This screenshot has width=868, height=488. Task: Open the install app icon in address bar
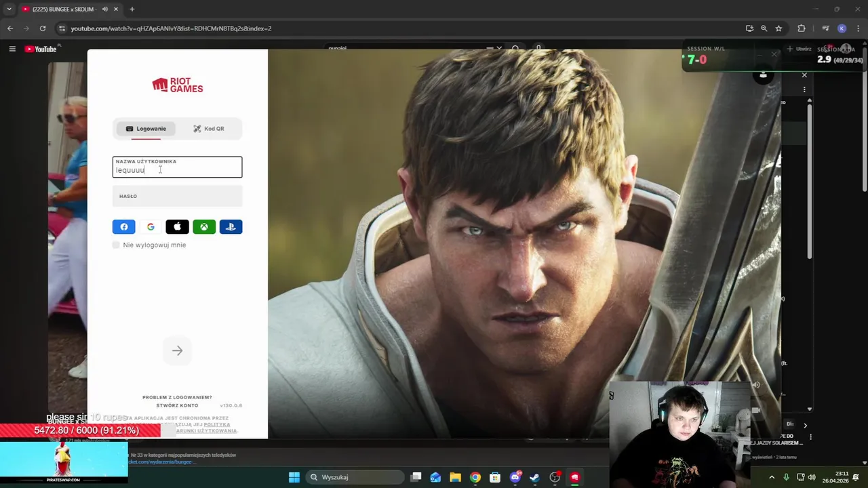(x=749, y=28)
